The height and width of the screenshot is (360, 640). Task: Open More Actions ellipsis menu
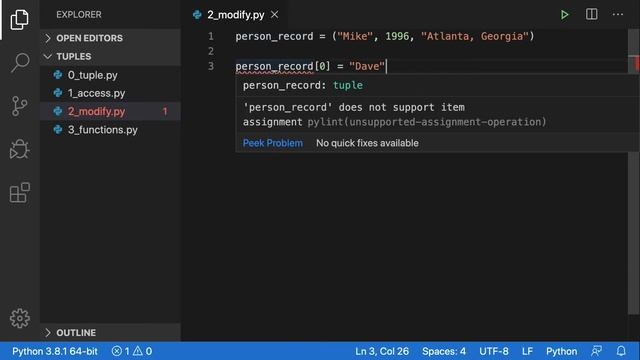[x=618, y=15]
